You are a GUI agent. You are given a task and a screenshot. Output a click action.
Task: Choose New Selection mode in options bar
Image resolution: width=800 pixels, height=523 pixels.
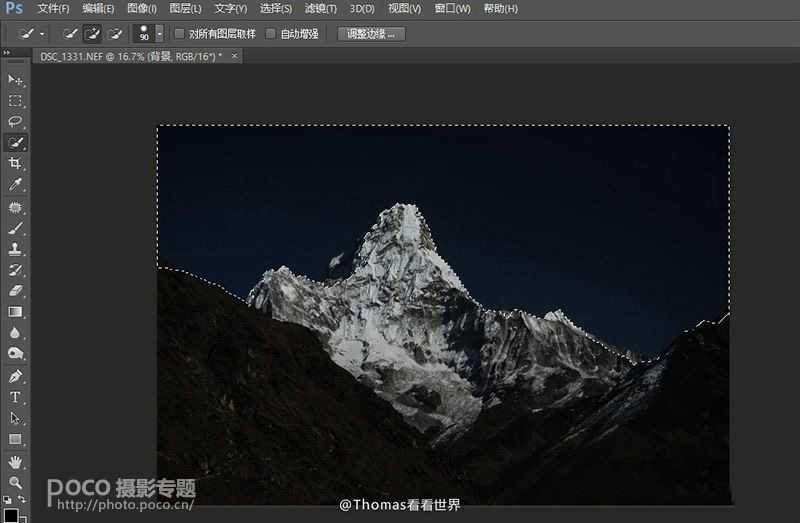pyautogui.click(x=70, y=34)
